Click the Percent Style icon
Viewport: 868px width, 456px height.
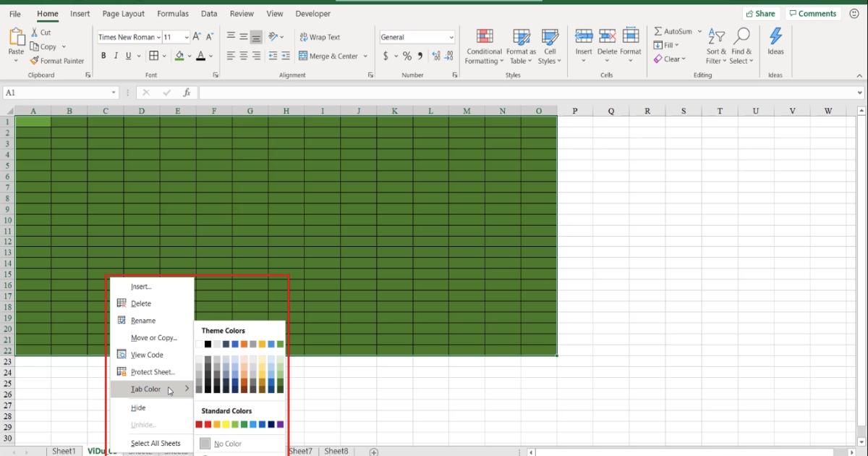pos(407,55)
